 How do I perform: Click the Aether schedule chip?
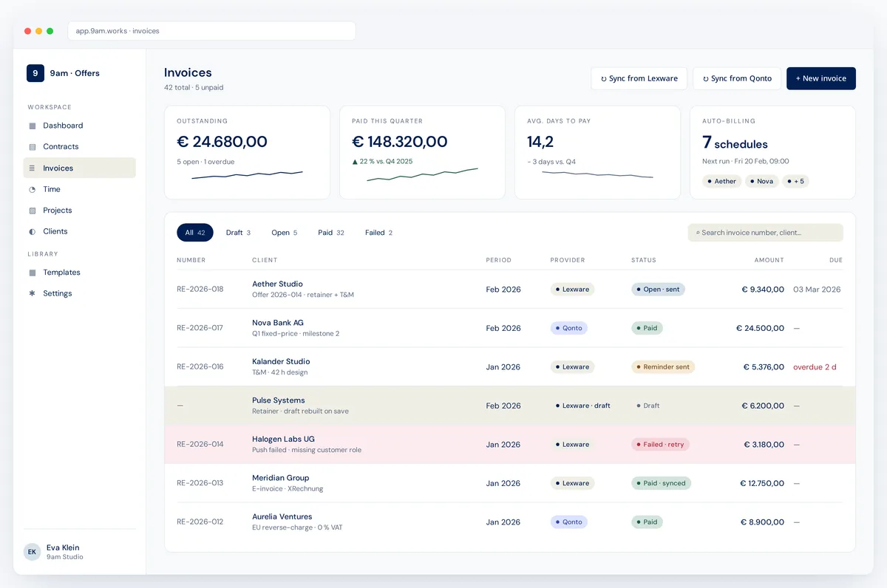(x=722, y=181)
